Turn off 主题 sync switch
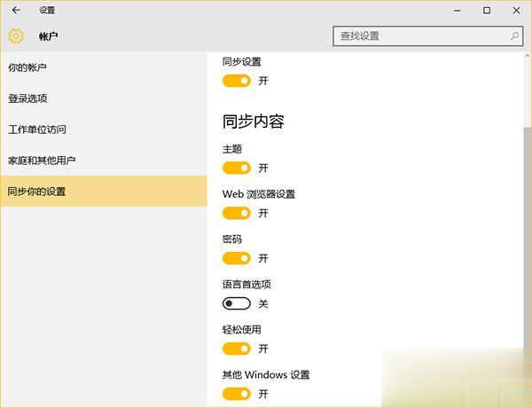532x408 pixels. 237,168
